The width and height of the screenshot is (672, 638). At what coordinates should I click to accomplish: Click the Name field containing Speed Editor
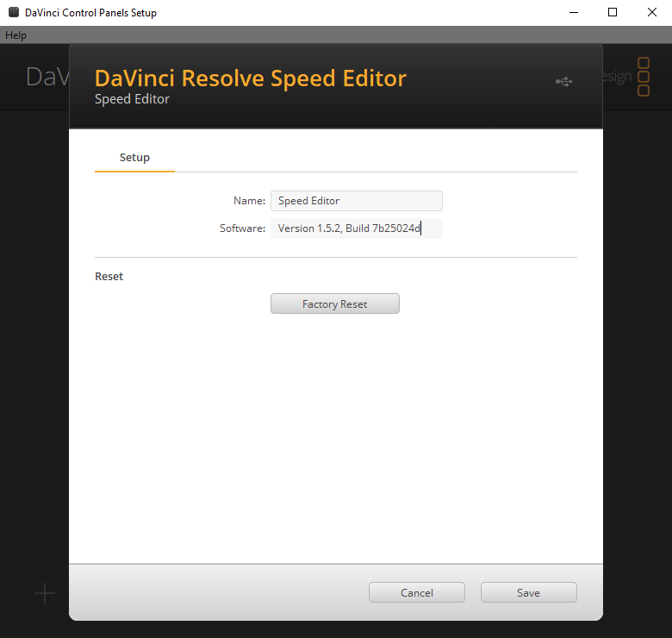pos(356,201)
